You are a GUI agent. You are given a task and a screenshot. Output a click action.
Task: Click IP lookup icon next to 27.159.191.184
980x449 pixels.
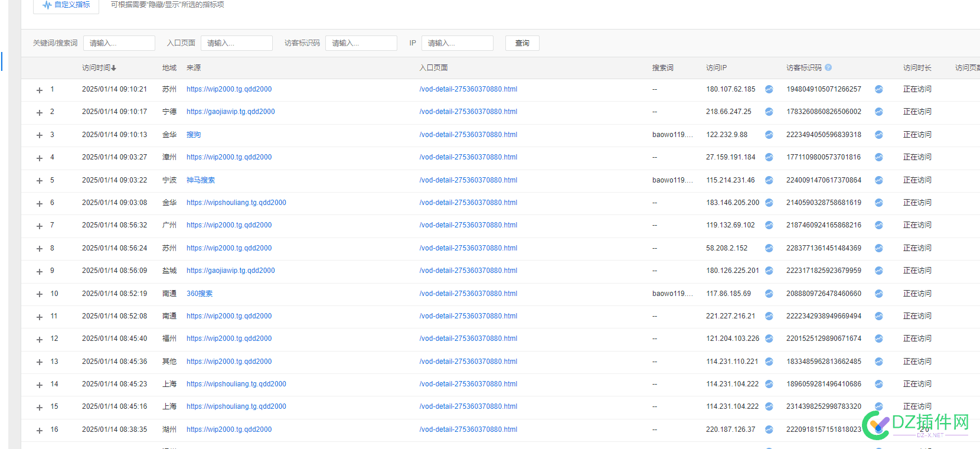[x=769, y=157]
